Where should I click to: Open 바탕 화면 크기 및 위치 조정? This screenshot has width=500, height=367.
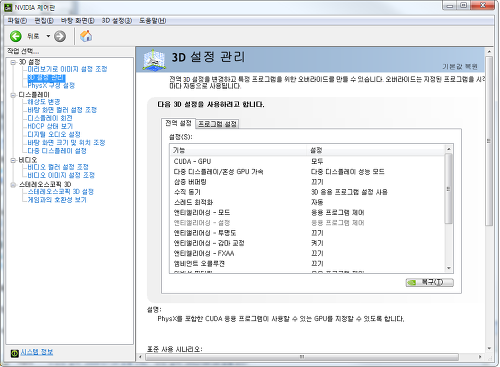[66, 142]
